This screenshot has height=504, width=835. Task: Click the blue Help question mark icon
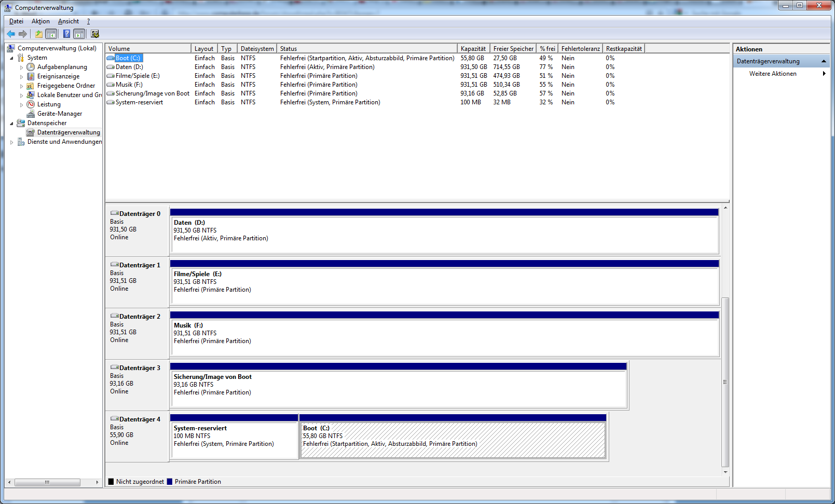66,34
